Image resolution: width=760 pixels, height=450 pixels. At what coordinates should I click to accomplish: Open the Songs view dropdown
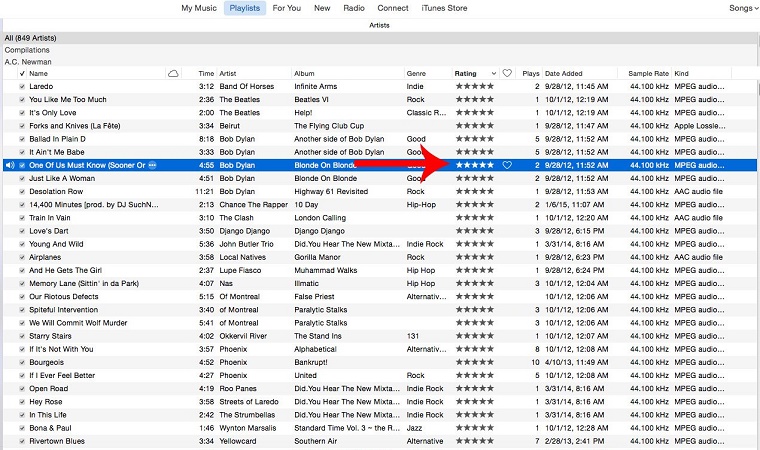744,8
